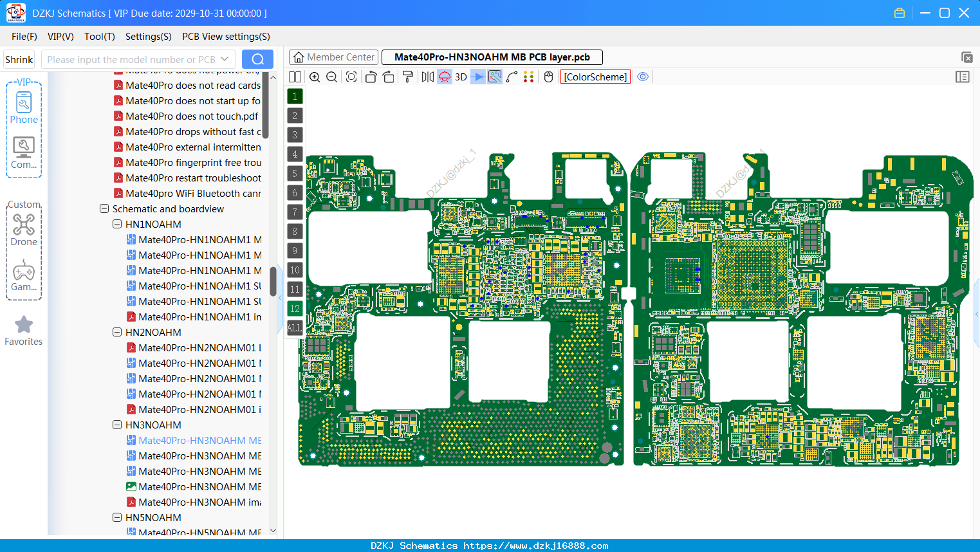Click the left PCB board view
Screen dimensions: 980x552
coord(461,309)
